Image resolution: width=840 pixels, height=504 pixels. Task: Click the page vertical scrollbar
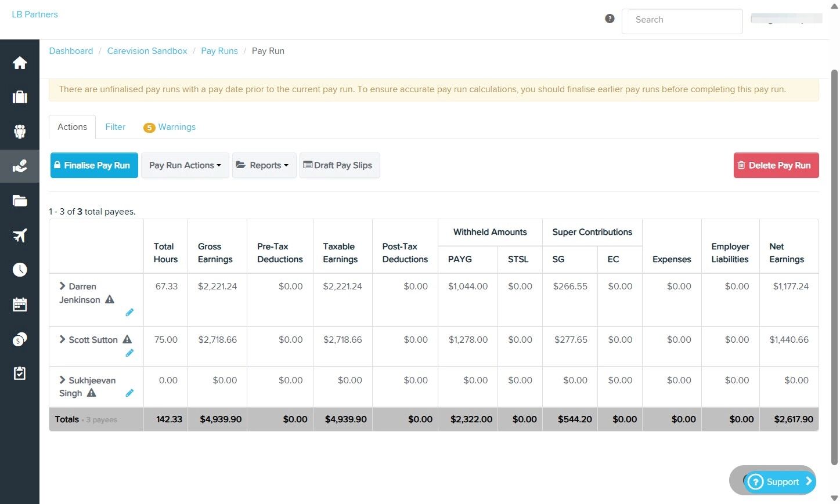pos(834,267)
